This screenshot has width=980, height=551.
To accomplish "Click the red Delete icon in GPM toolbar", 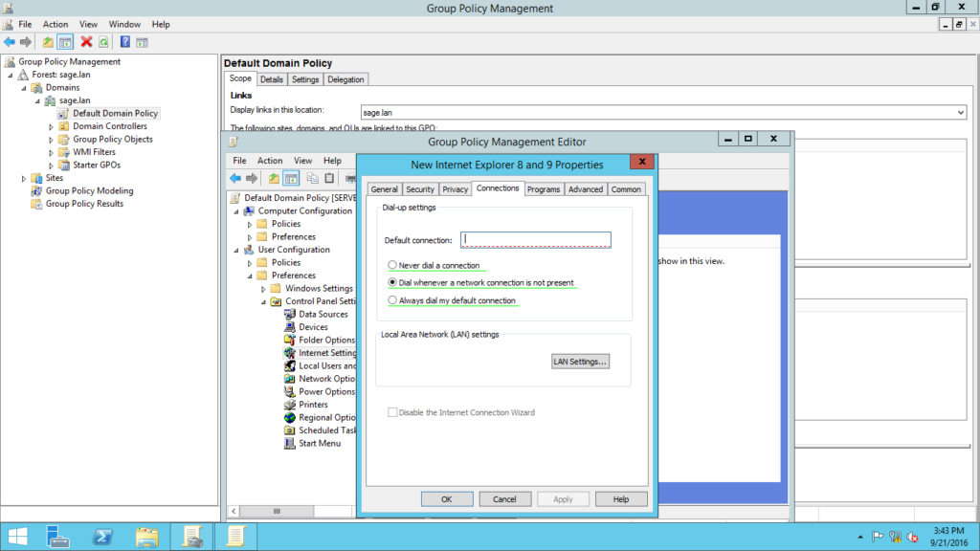I will pos(86,42).
